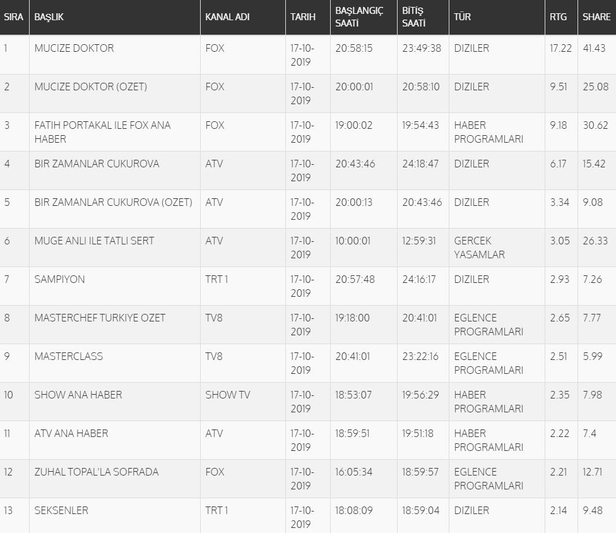Select the MUCIZE DOKTOR title in row 1
The image size is (616, 533).
point(74,48)
